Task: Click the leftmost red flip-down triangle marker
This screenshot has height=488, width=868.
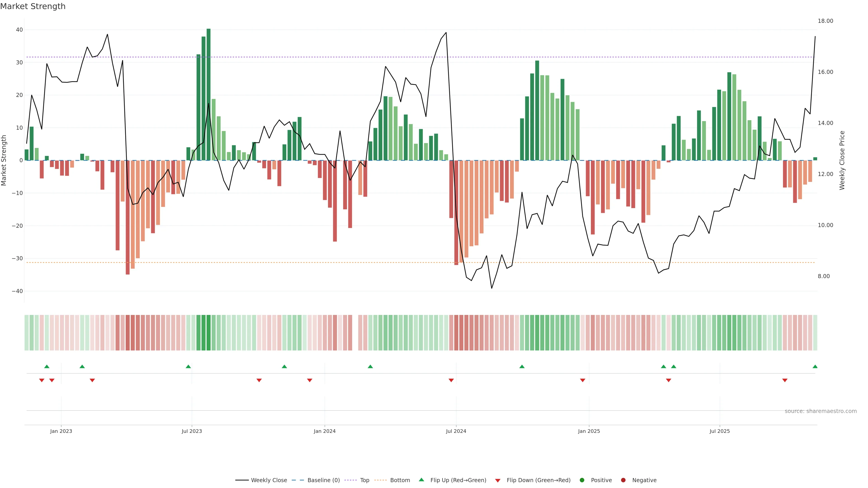Action: [x=42, y=380]
